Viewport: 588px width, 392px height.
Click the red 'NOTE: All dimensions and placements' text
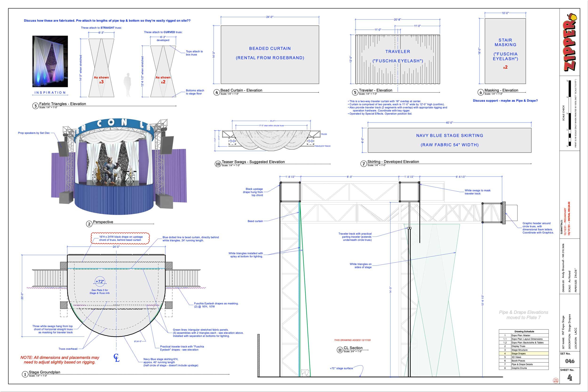click(x=60, y=360)
